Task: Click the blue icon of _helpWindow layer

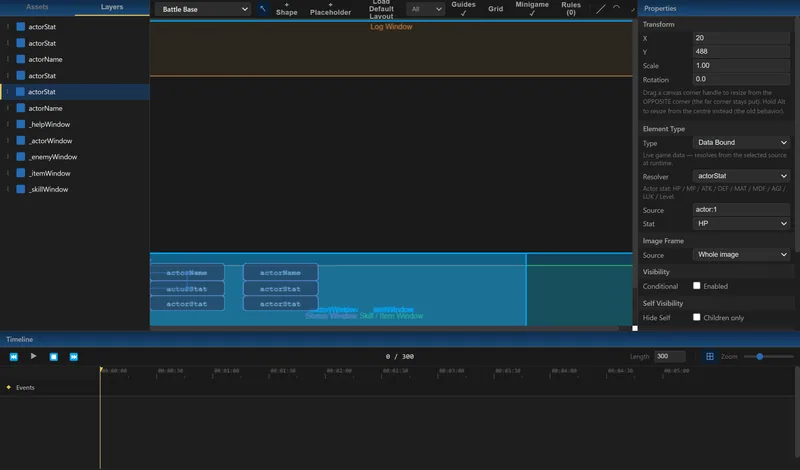Action: (x=20, y=124)
